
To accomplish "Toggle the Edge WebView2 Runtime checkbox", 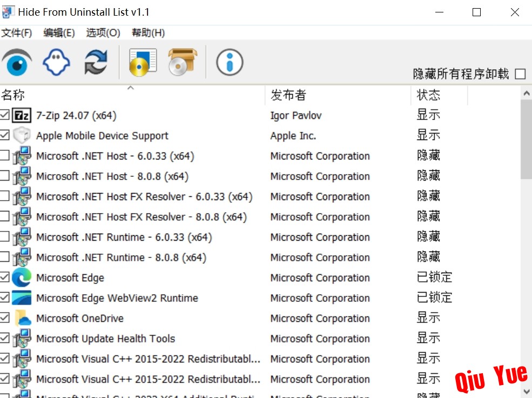I will pos(4,297).
